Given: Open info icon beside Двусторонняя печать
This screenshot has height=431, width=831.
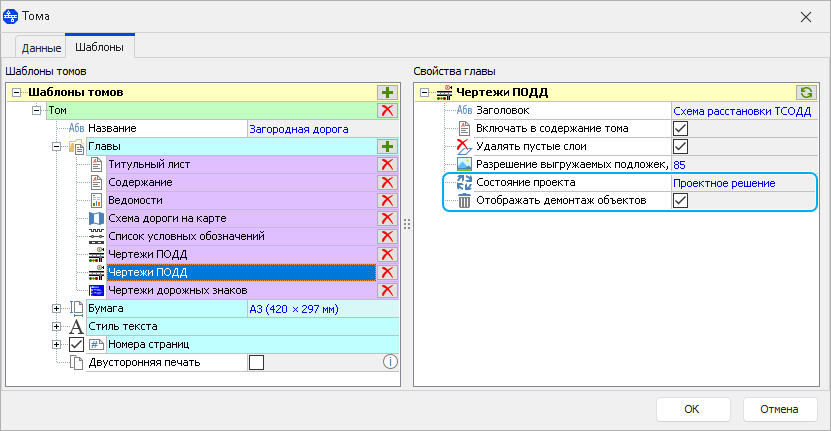Looking at the screenshot, I should (391, 362).
